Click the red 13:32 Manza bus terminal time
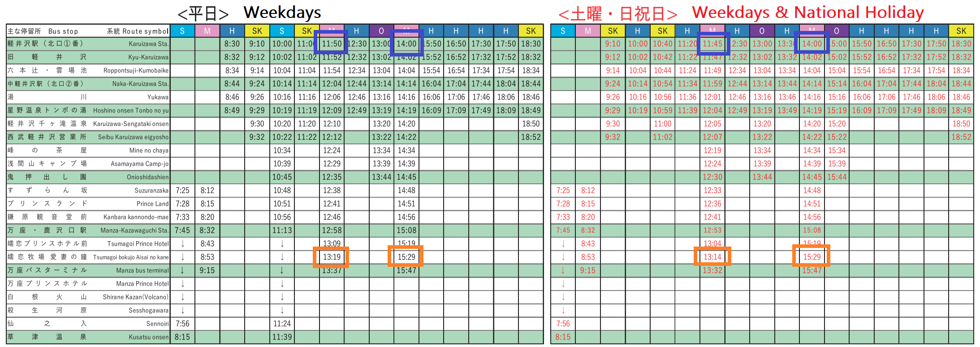The width and height of the screenshot is (980, 347). [712, 270]
